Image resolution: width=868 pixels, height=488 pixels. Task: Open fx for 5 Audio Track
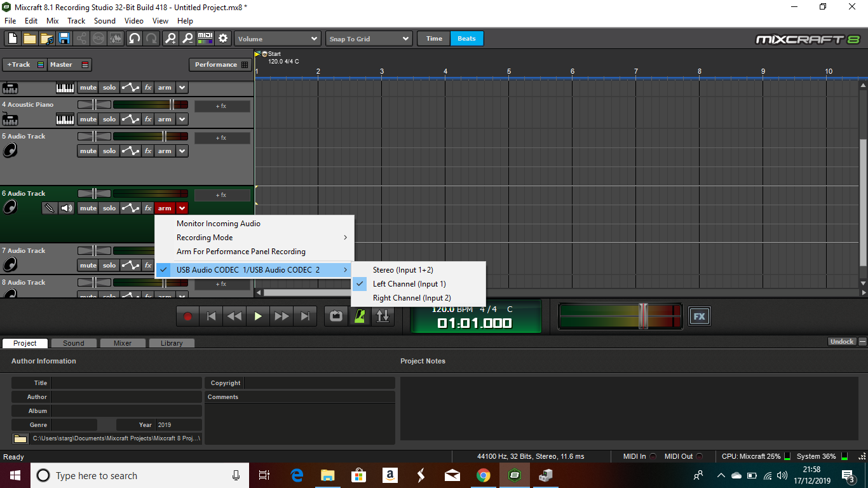(148, 151)
